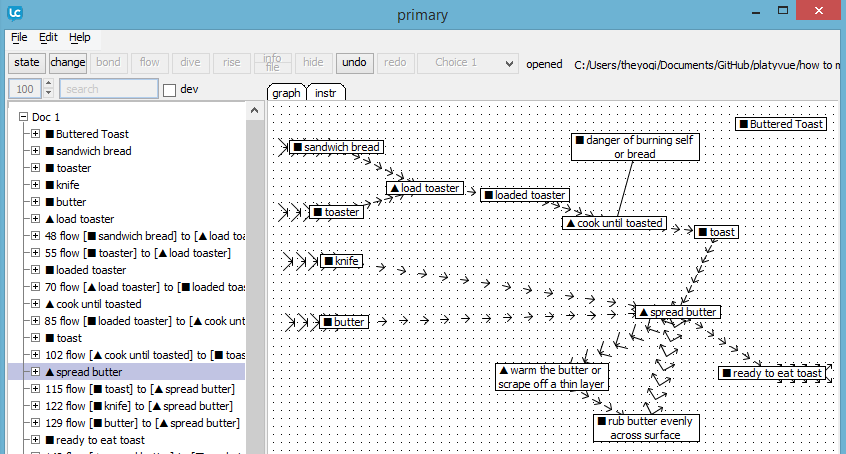Select the 'spread butter' node in graph

(678, 312)
